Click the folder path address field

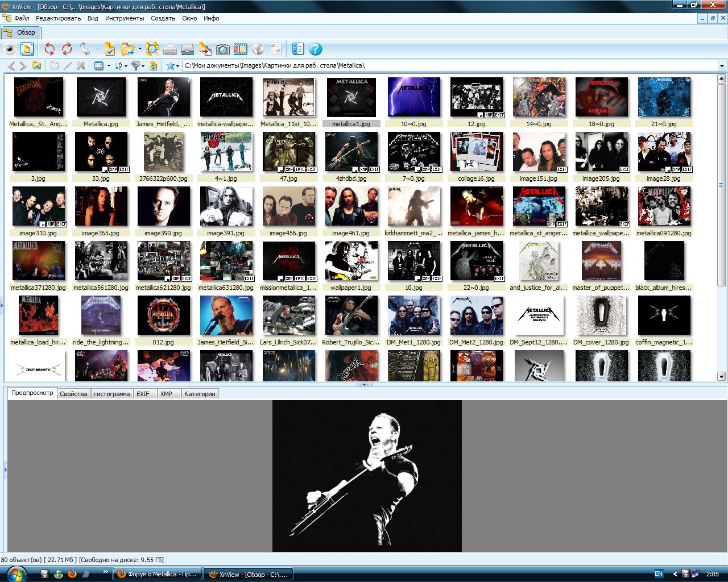449,66
